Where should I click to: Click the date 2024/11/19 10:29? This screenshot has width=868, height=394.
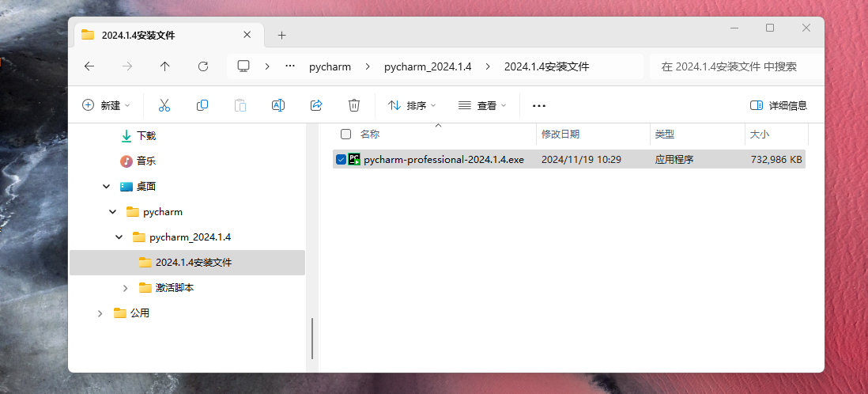click(581, 160)
